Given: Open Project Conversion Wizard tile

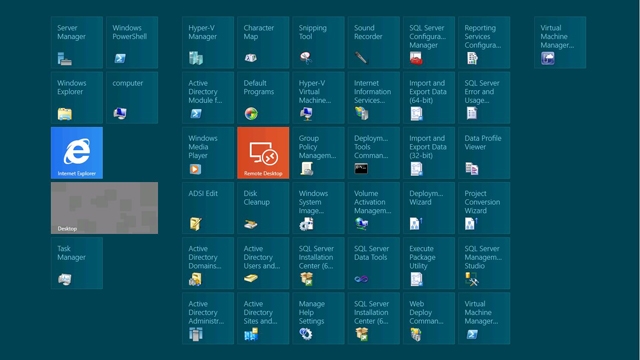Looking at the screenshot, I should (484, 208).
